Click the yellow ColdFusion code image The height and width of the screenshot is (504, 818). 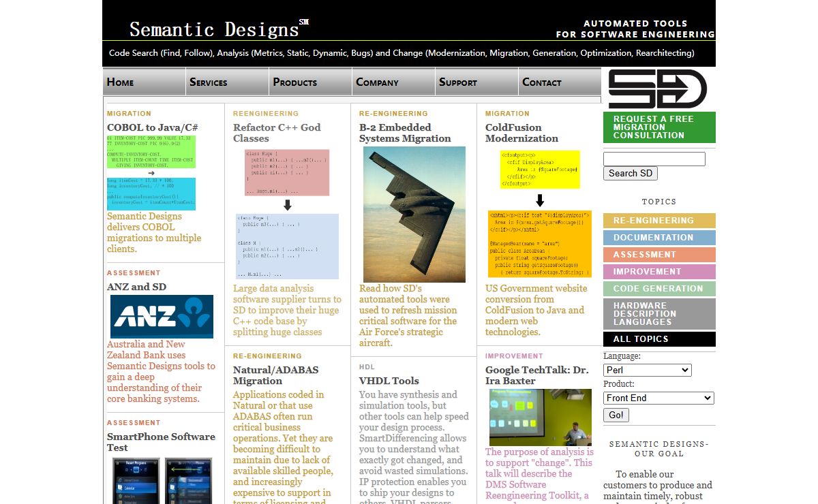pyautogui.click(x=540, y=170)
